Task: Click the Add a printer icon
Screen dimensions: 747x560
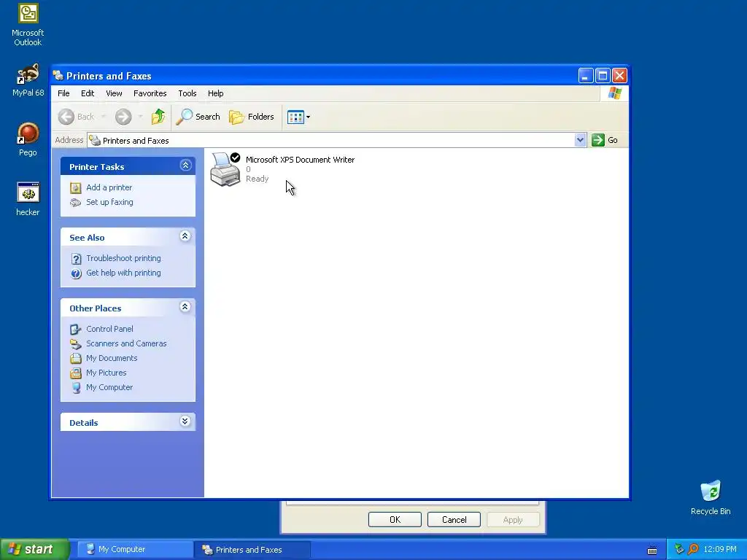Action: [76, 187]
